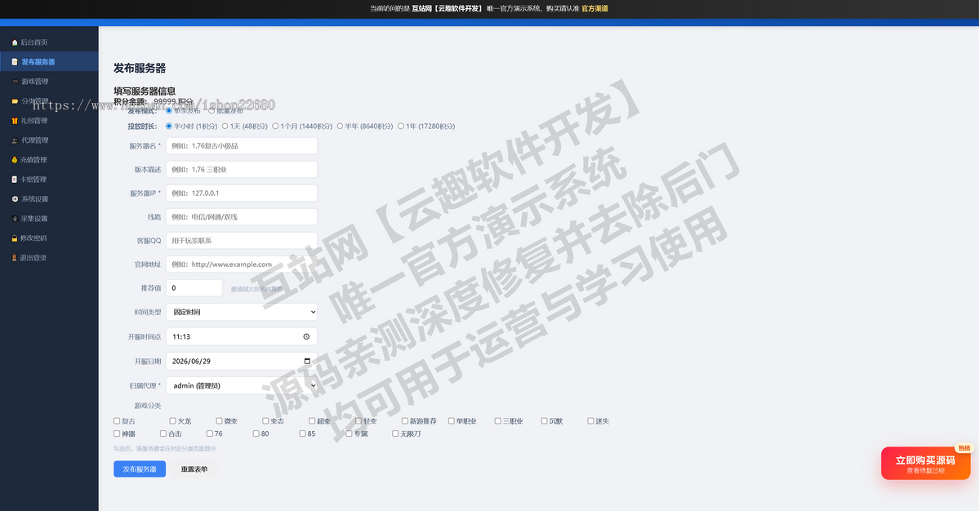Check the 无限刀 box

(x=396, y=433)
